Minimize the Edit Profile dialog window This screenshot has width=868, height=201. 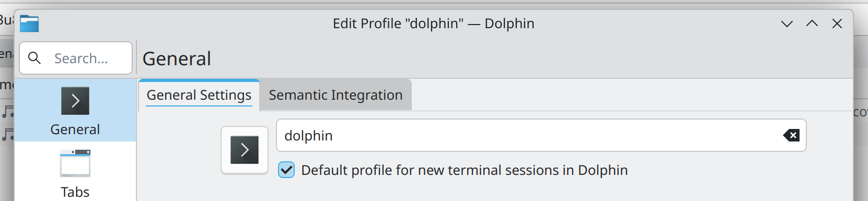(787, 23)
